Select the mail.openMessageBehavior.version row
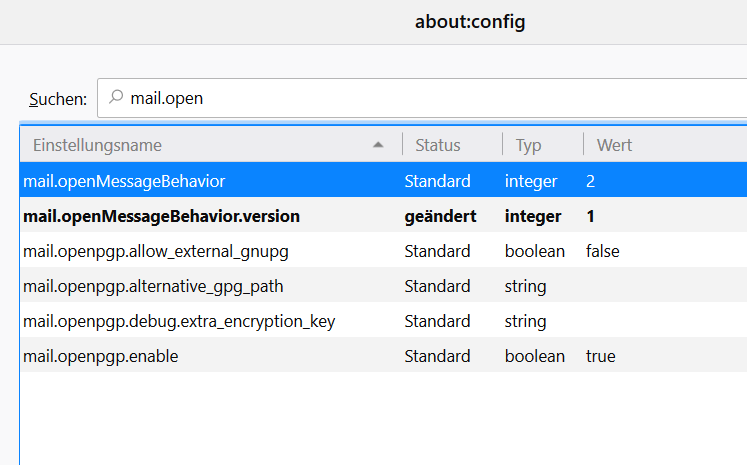 [161, 216]
